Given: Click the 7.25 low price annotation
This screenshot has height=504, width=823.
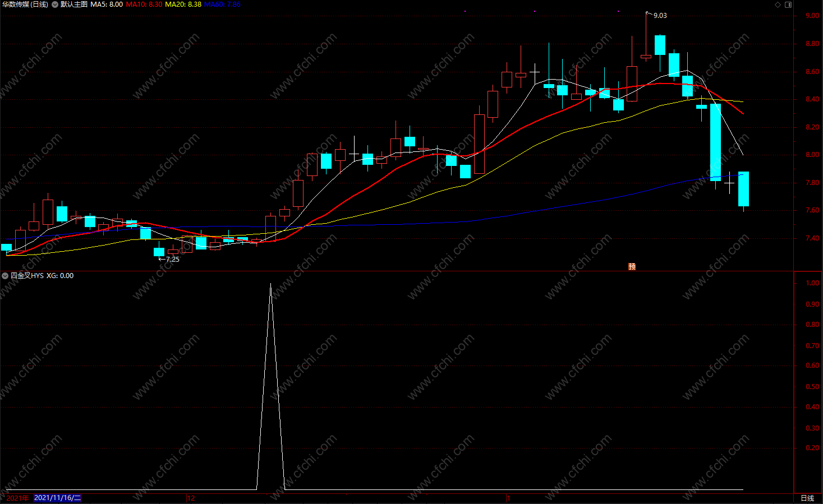Looking at the screenshot, I should pos(173,260).
